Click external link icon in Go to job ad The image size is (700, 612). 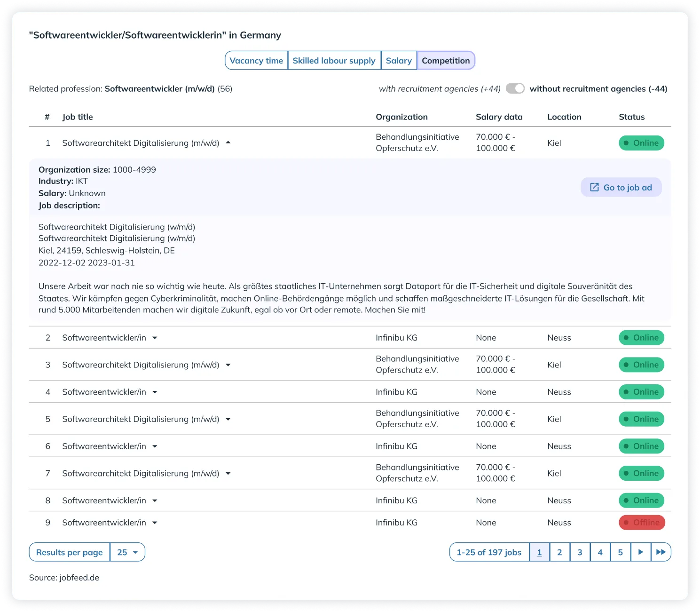(x=594, y=187)
